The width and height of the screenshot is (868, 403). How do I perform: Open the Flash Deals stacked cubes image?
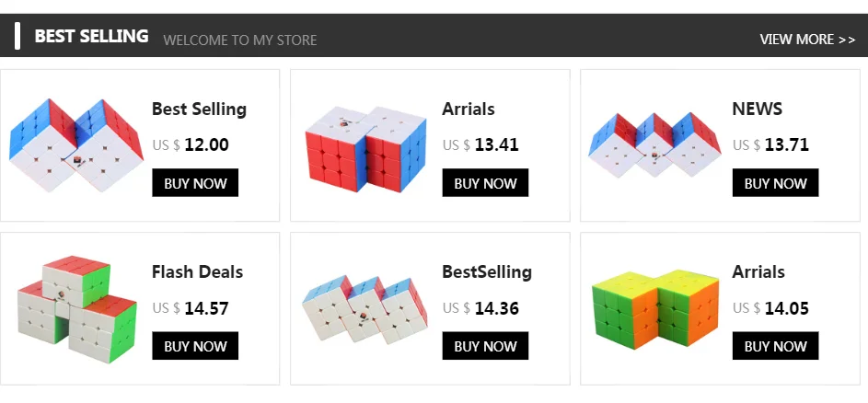(76, 307)
